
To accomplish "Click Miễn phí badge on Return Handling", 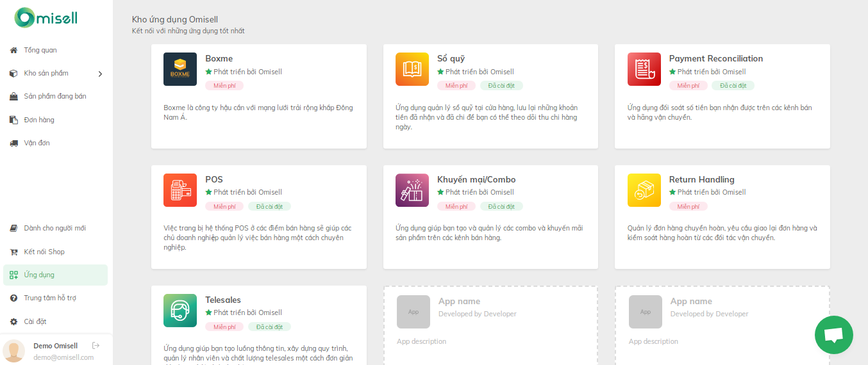I will (x=689, y=206).
